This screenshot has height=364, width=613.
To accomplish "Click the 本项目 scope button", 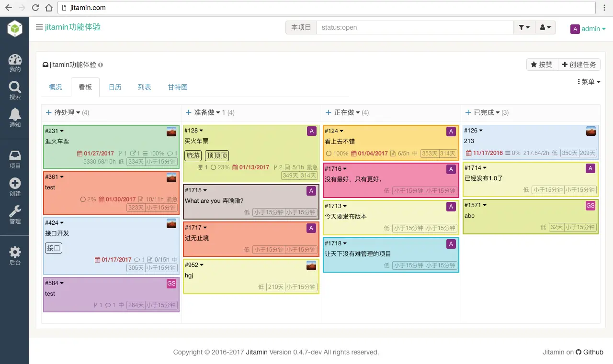I will (301, 28).
